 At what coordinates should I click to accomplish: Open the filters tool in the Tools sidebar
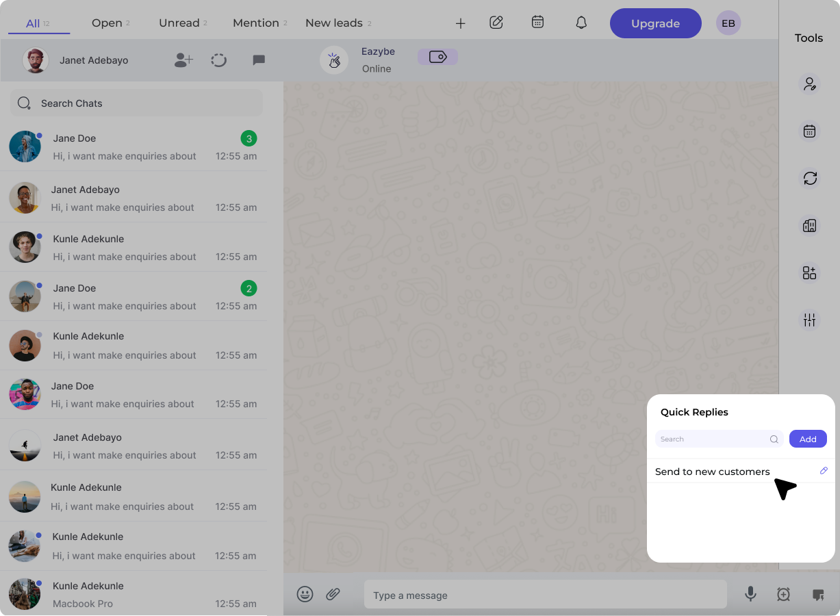pyautogui.click(x=810, y=320)
